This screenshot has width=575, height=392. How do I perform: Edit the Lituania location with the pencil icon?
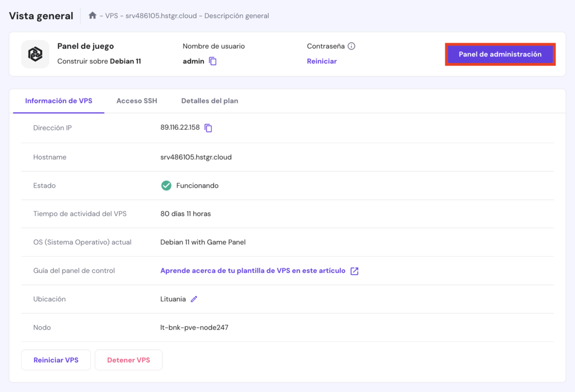click(x=194, y=299)
